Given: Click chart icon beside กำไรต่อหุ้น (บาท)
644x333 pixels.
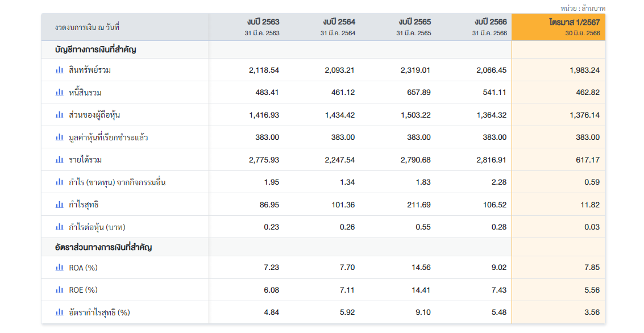Looking at the screenshot, I should tap(60, 227).
